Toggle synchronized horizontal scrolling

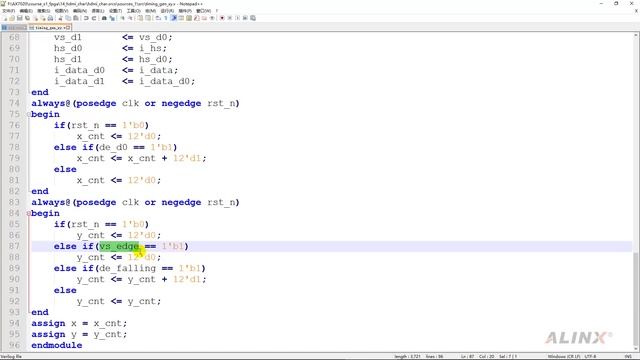(x=148, y=18)
